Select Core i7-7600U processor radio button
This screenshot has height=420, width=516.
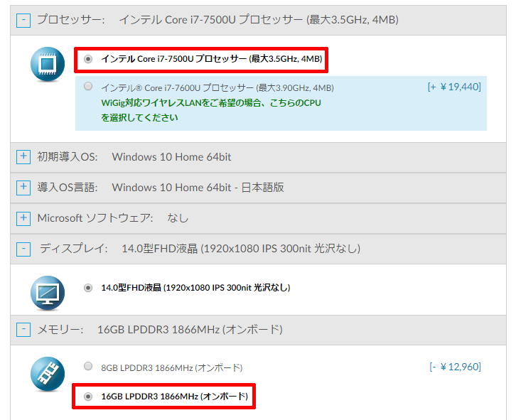88,86
